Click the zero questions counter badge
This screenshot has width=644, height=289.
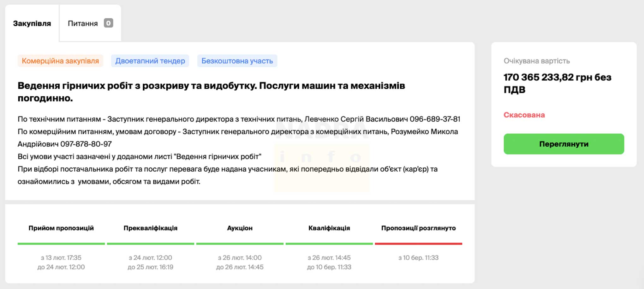pos(108,23)
